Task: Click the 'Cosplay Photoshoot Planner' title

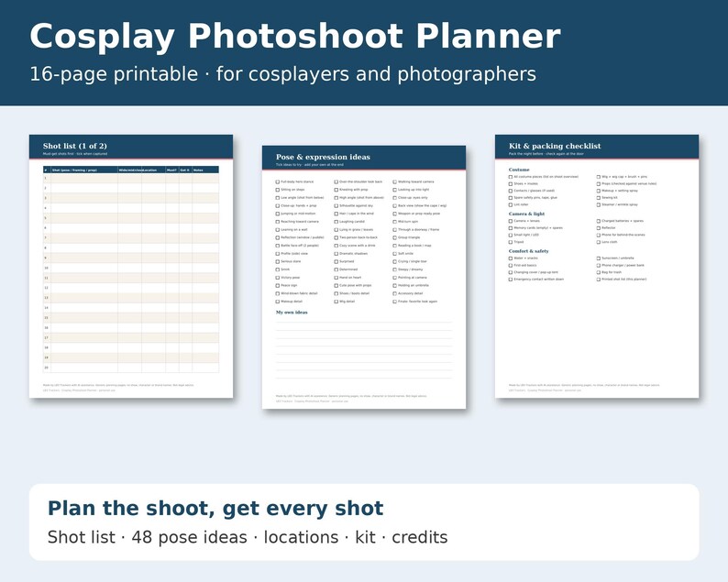Action: tap(295, 37)
